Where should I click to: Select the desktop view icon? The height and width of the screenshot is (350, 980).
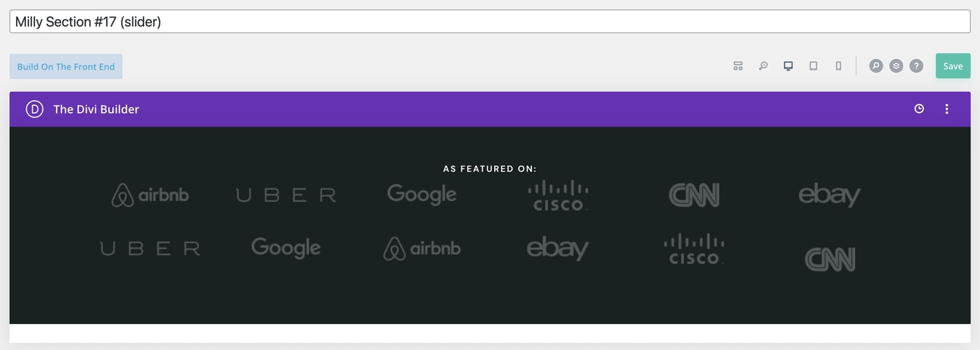click(x=788, y=66)
